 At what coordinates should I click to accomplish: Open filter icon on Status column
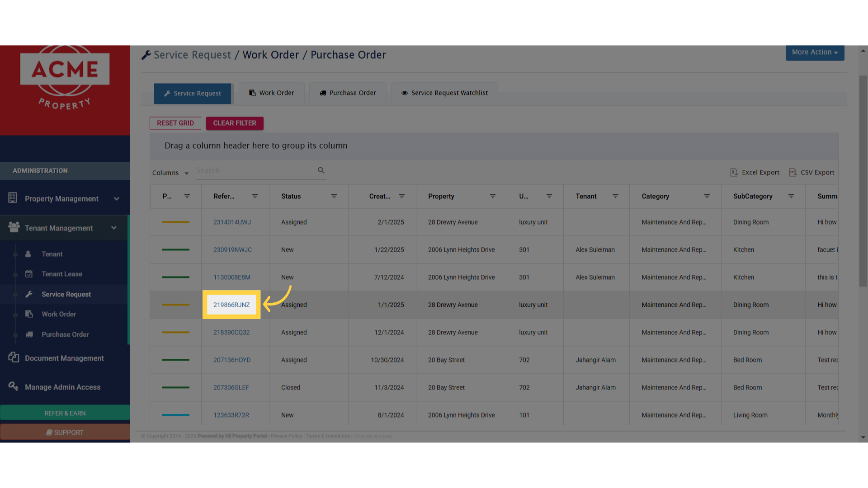(x=334, y=196)
